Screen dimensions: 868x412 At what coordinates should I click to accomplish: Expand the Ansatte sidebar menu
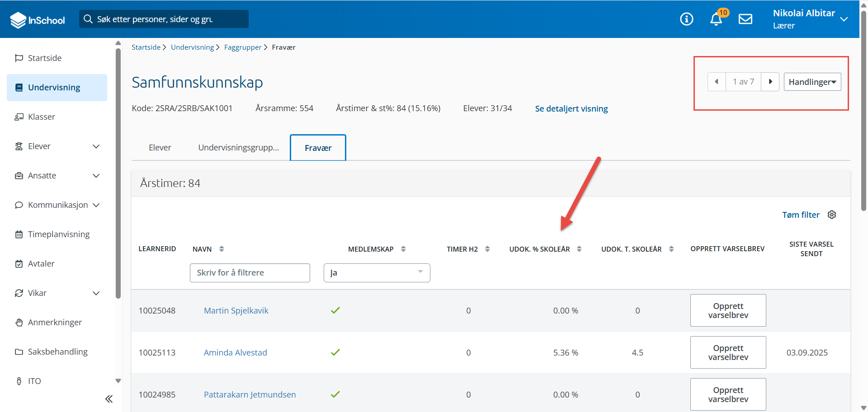pos(96,175)
